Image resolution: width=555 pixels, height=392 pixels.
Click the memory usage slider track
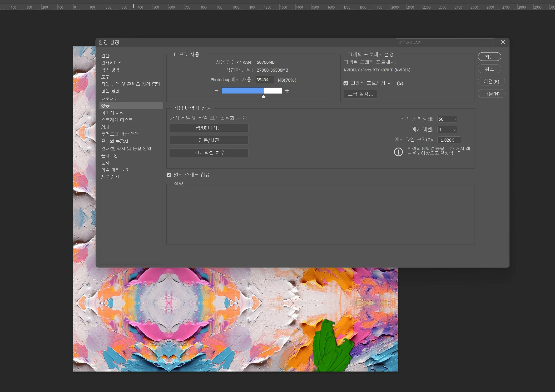[x=251, y=91]
